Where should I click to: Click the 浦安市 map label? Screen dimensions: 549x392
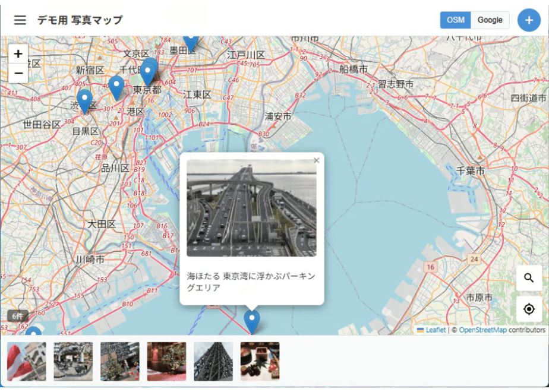pyautogui.click(x=278, y=116)
